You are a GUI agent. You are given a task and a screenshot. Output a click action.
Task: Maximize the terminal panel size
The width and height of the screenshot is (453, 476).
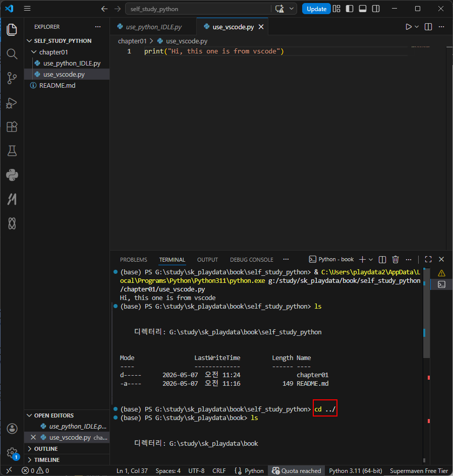[x=428, y=259]
